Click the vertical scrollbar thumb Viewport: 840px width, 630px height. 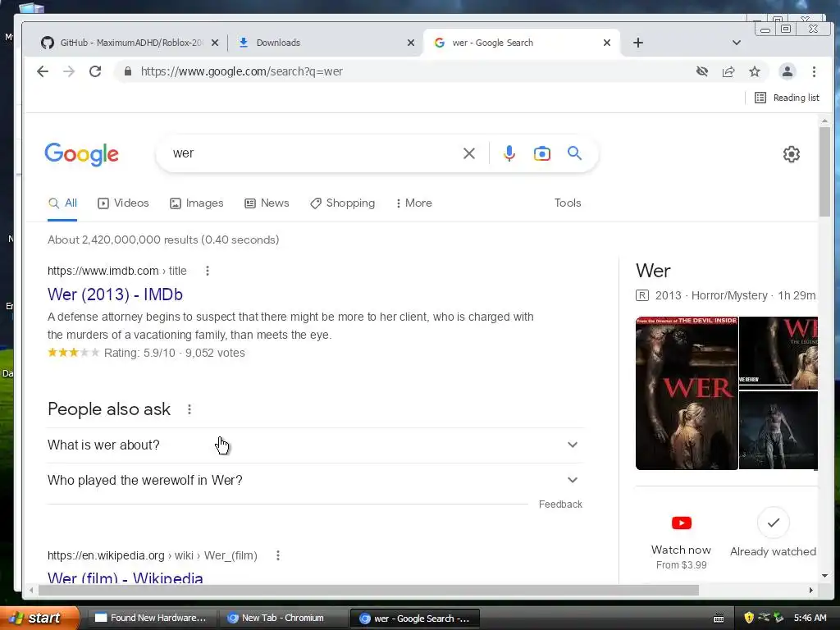tap(824, 171)
